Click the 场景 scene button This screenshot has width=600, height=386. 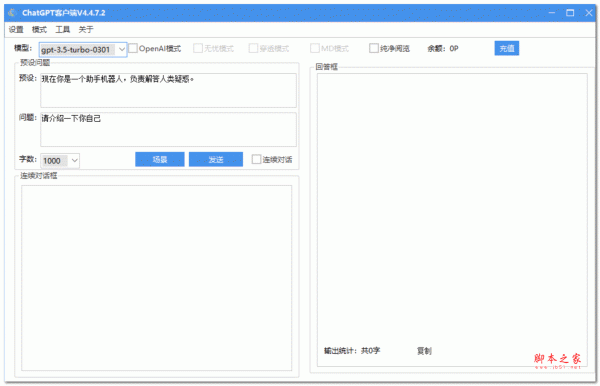[160, 160]
